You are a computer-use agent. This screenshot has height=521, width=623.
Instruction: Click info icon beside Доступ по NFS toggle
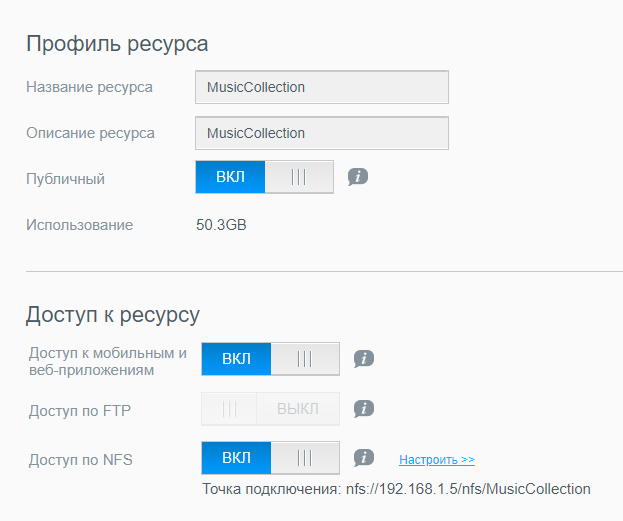[x=364, y=458]
